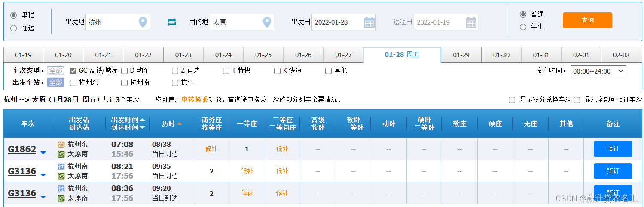Check the 杭州 station checkbox
This screenshot has width=644, height=207.
pyautogui.click(x=175, y=83)
